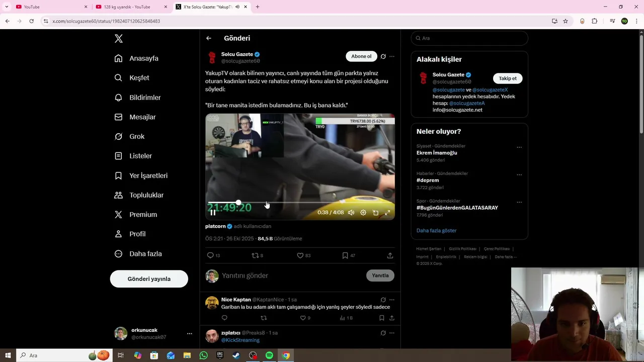Open the browser extensions icon
The image size is (644, 362).
pyautogui.click(x=594, y=21)
